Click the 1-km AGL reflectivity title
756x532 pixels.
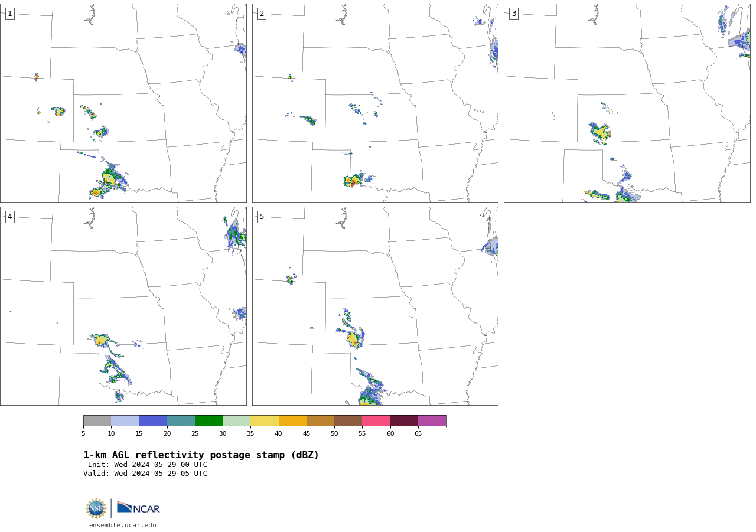click(201, 455)
